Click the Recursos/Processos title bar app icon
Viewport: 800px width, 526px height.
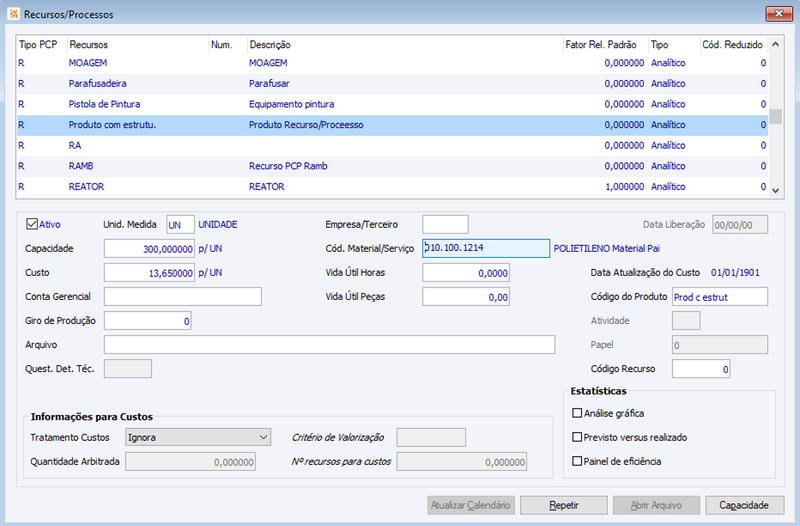[x=13, y=14]
